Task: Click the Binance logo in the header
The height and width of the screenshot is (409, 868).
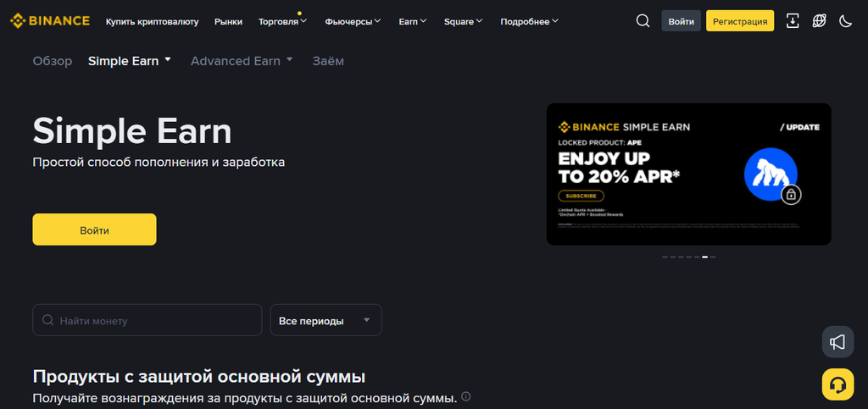Action: click(50, 21)
